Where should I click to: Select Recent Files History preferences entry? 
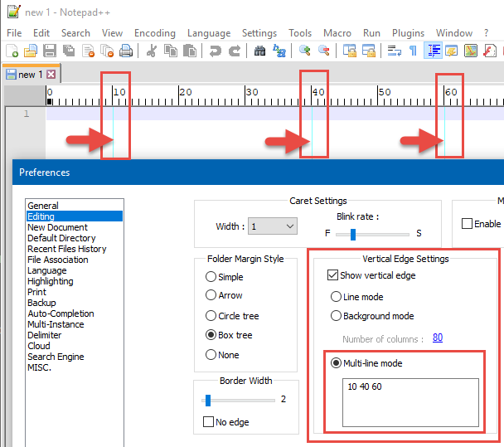click(75, 249)
